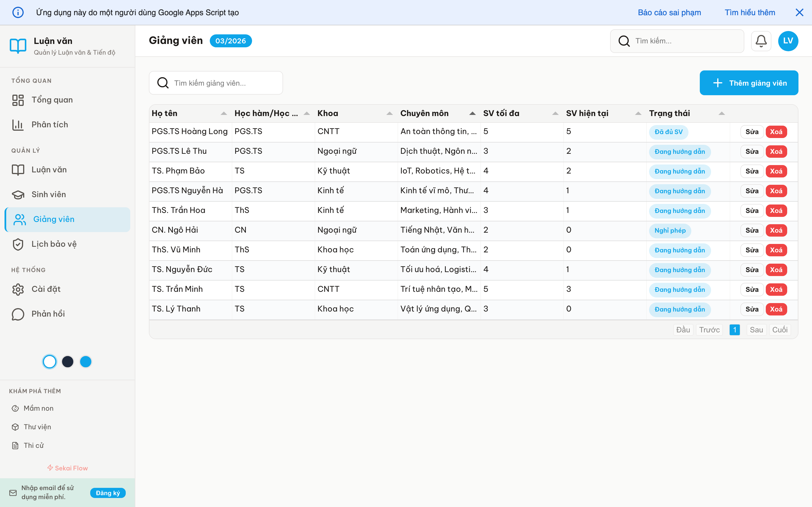812x507 pixels.
Task: Focus the Tìm kiếm giảng viên field
Action: point(221,83)
